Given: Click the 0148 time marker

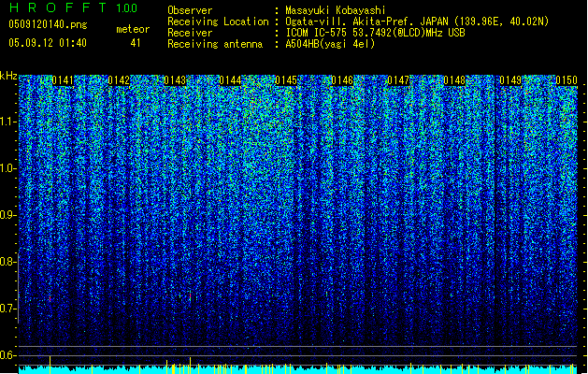Looking at the screenshot, I should tap(454, 80).
